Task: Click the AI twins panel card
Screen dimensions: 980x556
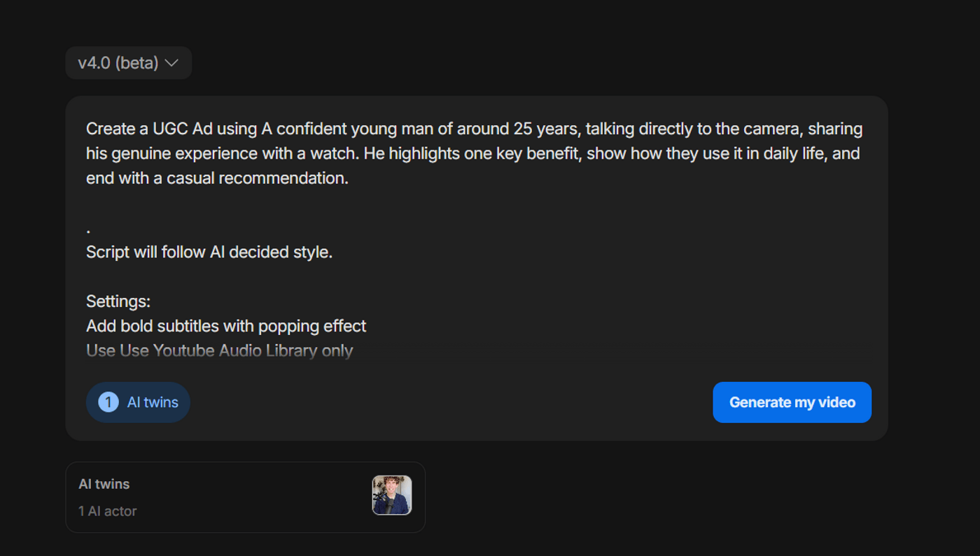Action: coord(245,497)
